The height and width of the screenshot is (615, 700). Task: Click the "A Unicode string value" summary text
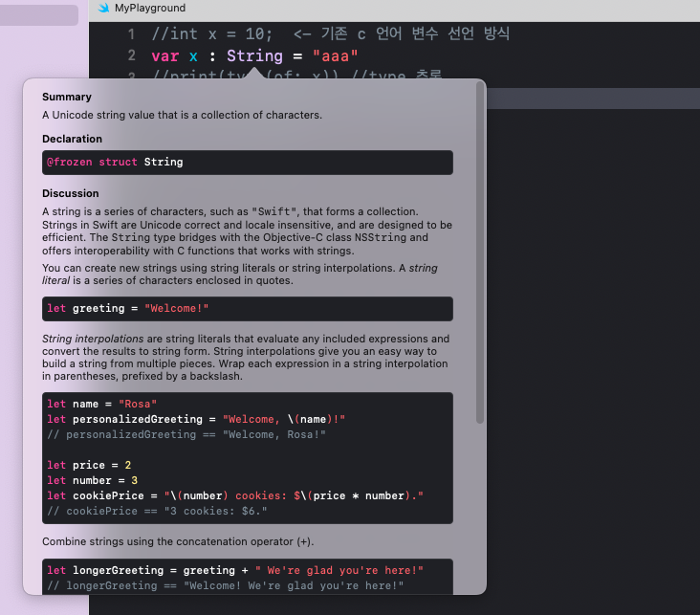tap(182, 115)
